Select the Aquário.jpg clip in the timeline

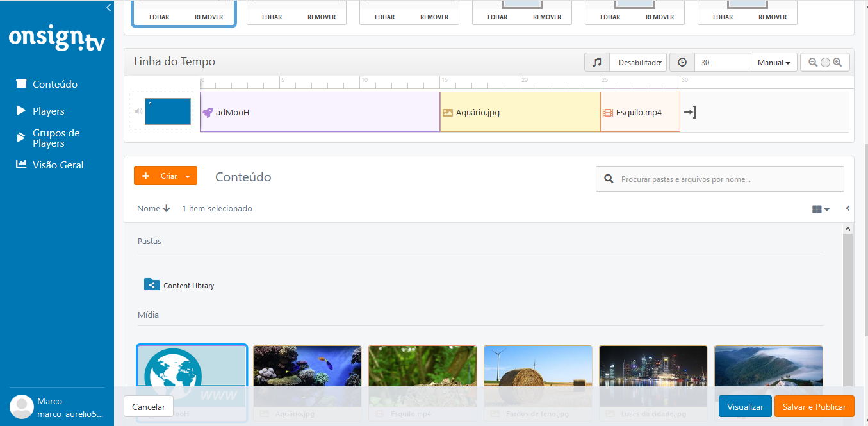coord(520,112)
